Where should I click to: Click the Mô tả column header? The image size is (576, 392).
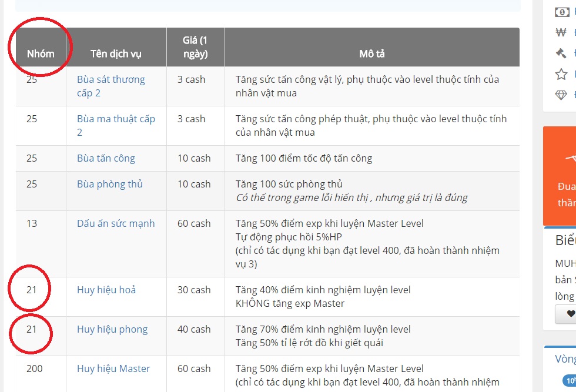[371, 53]
